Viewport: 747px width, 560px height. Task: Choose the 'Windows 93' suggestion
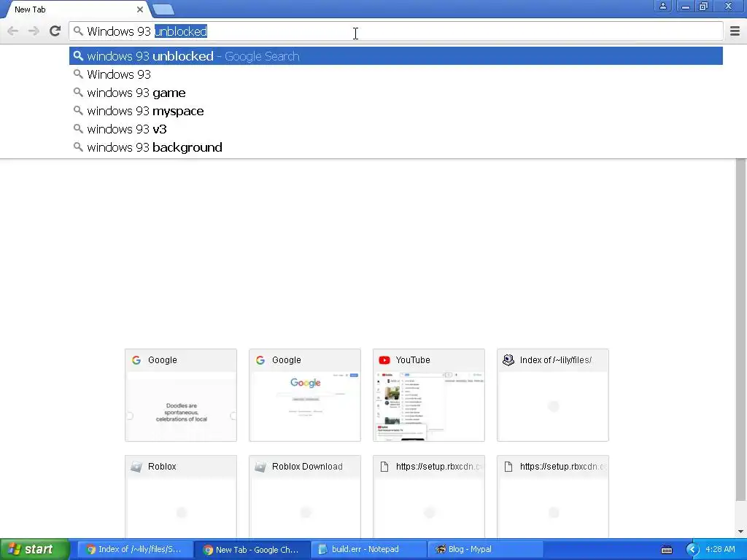coord(396,74)
